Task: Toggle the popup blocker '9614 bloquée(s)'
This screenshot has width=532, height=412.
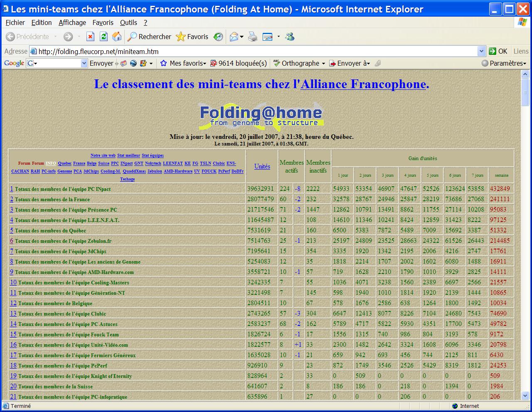Action: pos(239,63)
